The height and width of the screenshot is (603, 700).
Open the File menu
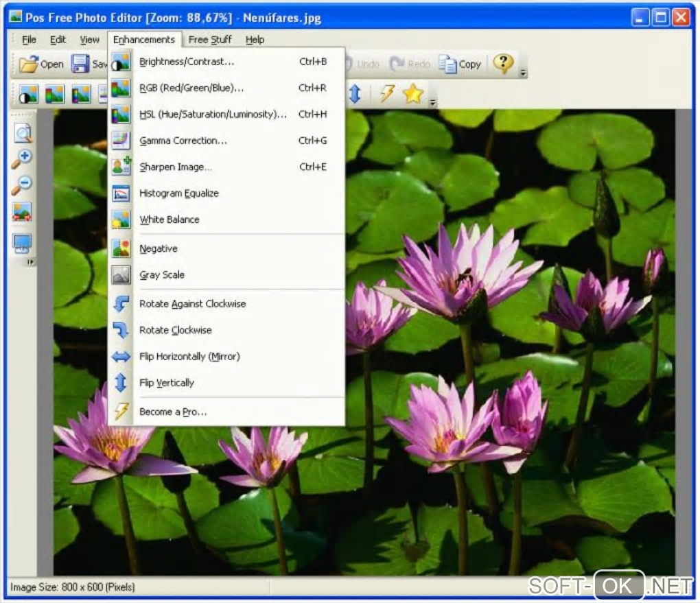[29, 40]
